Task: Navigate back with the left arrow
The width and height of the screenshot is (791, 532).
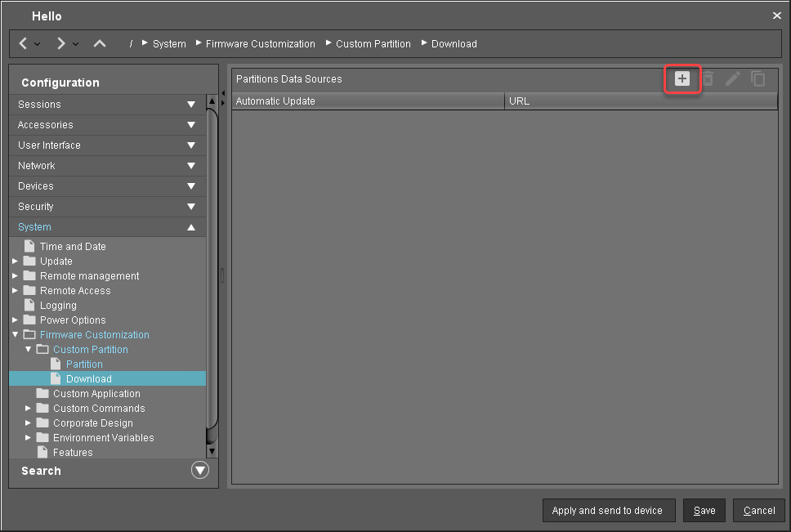Action: (x=24, y=43)
